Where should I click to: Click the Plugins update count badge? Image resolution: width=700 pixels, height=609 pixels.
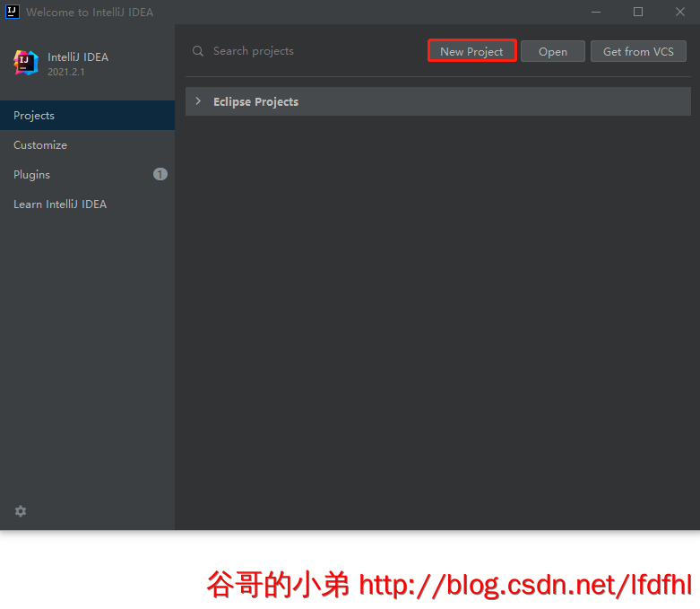point(160,174)
